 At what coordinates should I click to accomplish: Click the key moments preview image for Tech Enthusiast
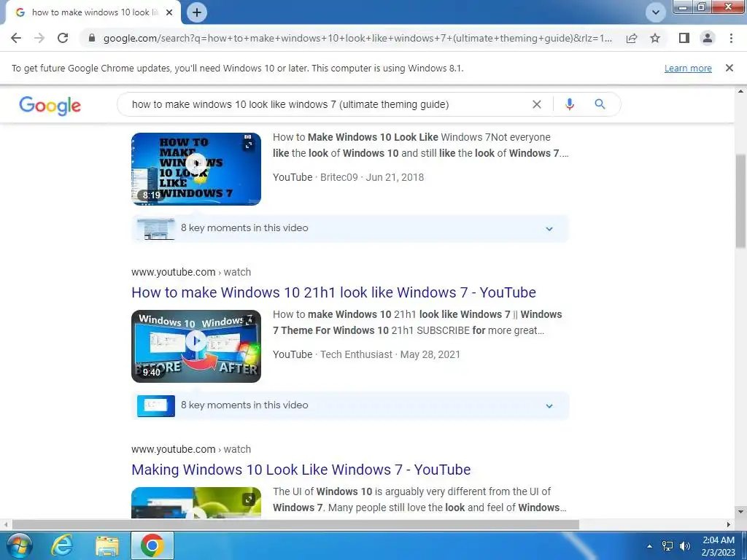pos(156,406)
